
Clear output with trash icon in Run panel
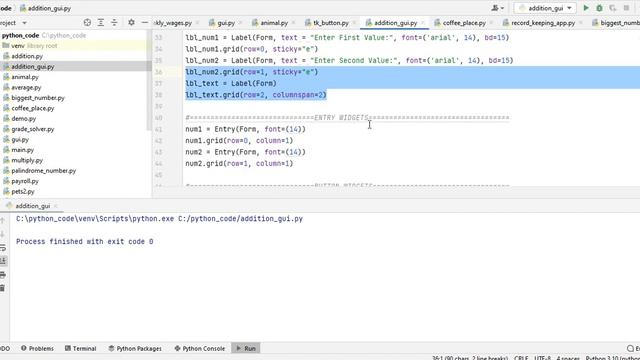click(x=3, y=288)
